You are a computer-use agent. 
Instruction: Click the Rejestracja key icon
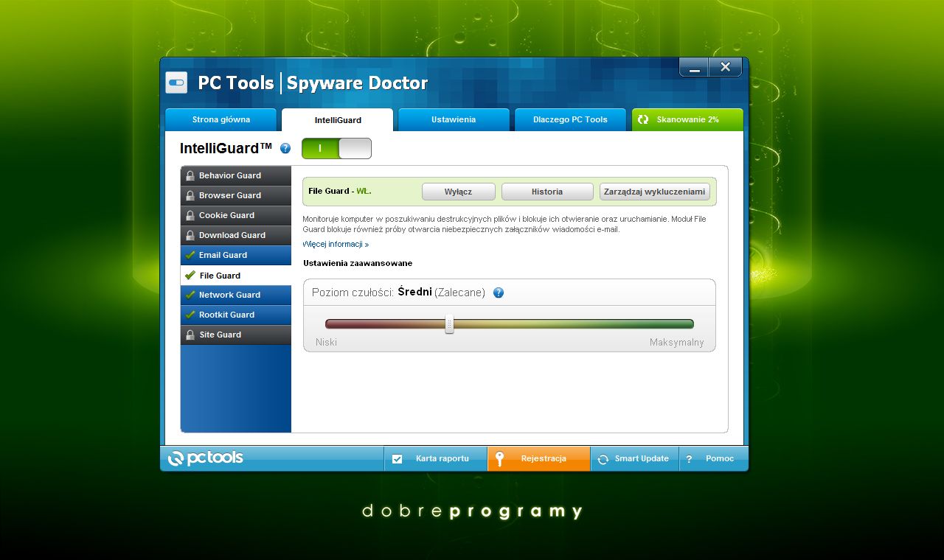coord(499,458)
